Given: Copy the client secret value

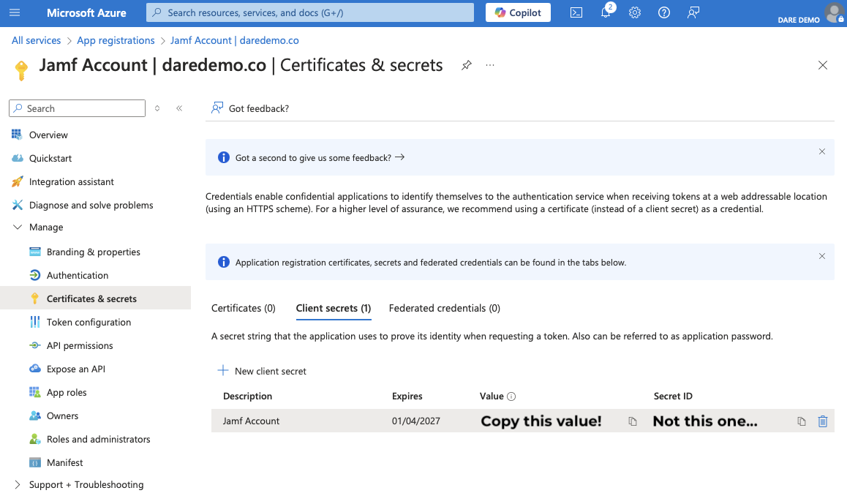Looking at the screenshot, I should click(x=633, y=421).
